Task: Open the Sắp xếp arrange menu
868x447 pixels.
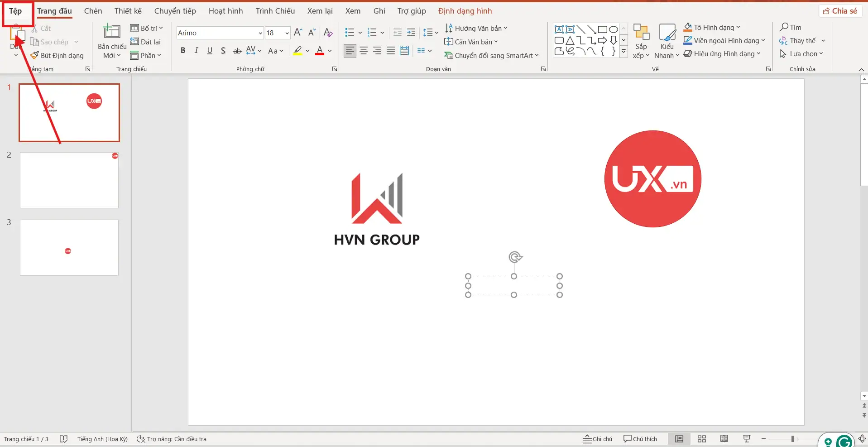Action: 641,42
